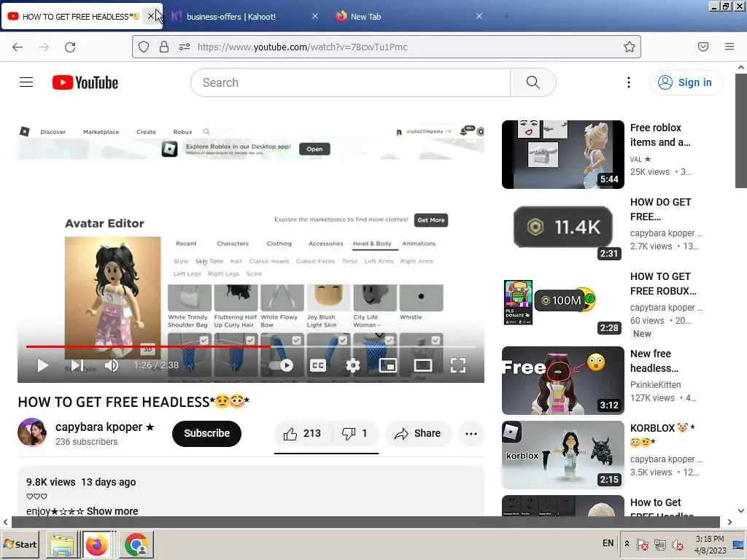Click the tray volume speaker icon
Screen dimensions: 747x560
pyautogui.click(x=678, y=544)
